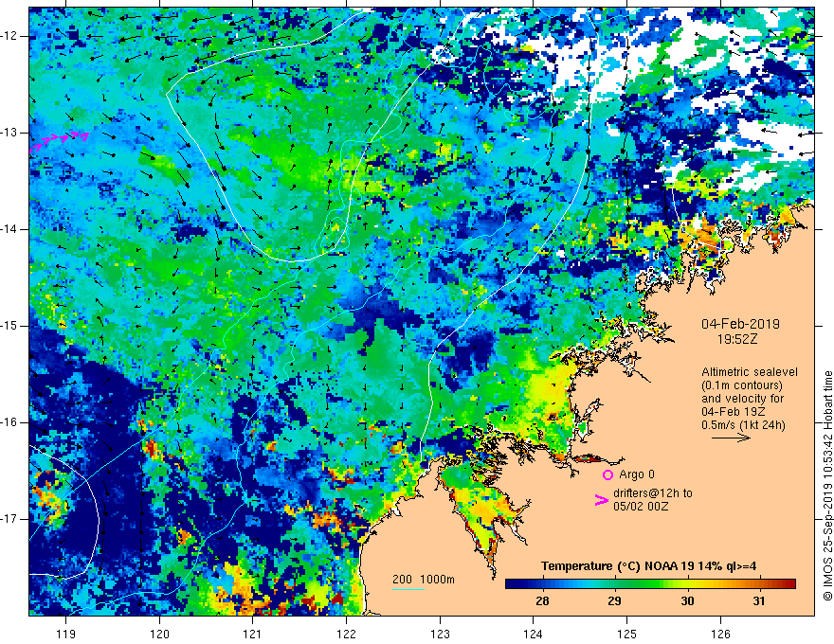Click the 'Altimetric sealevel' caption line
Screen dimensions: 834x644
tap(750, 372)
